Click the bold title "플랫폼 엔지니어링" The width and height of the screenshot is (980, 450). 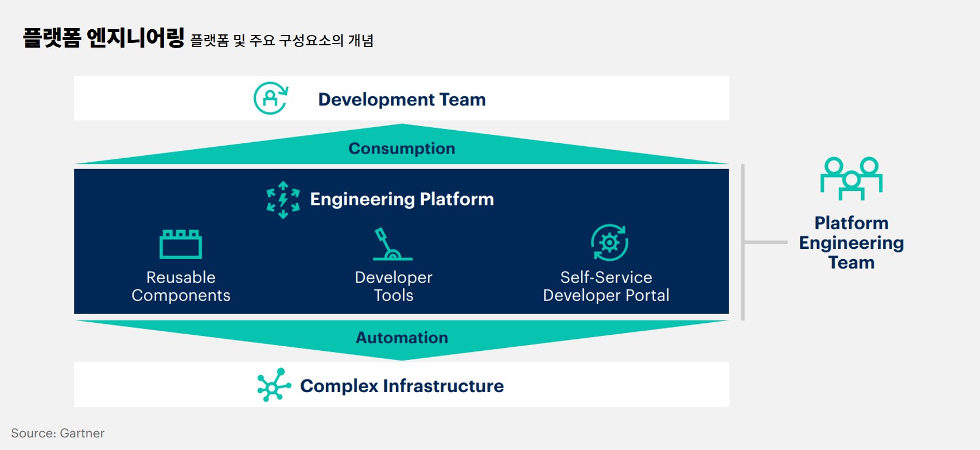tap(104, 38)
